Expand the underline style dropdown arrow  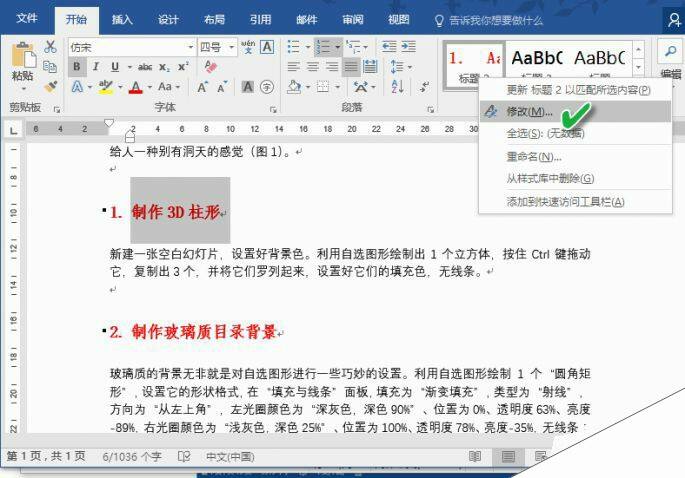pos(130,67)
